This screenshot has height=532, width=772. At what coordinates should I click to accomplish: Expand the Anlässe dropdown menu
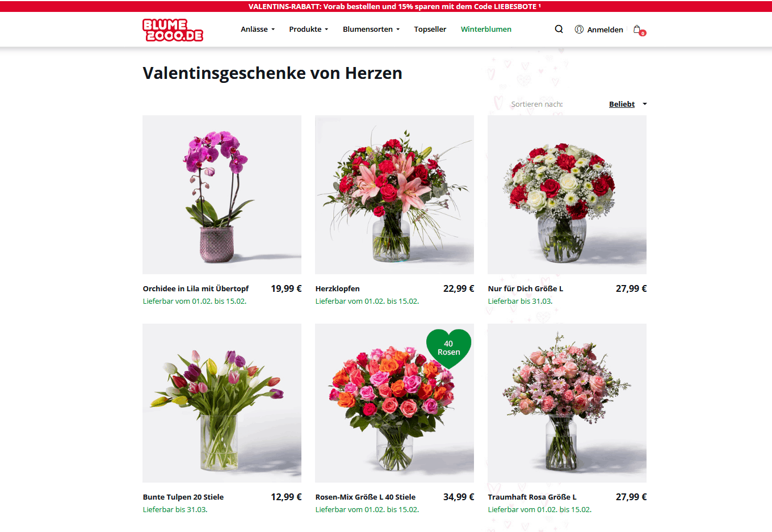[x=258, y=29]
